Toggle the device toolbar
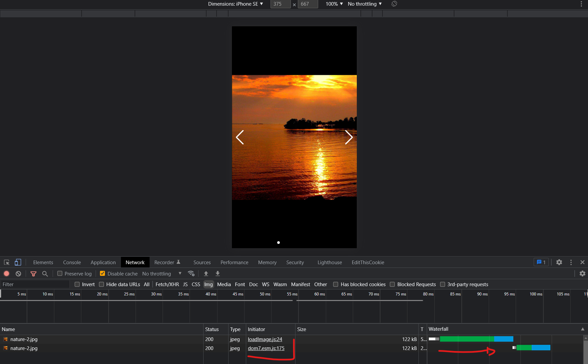 (18, 262)
